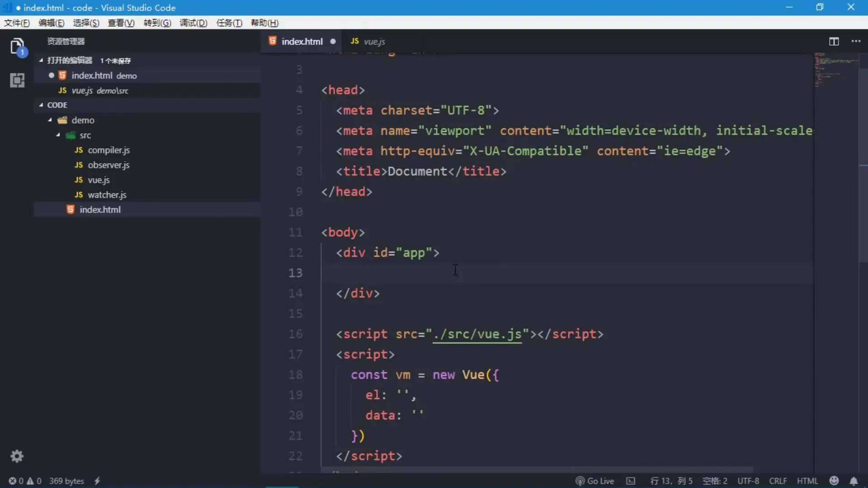Click the JS icon beside watcher.js
Viewport: 868px width, 488px height.
coord(79,195)
